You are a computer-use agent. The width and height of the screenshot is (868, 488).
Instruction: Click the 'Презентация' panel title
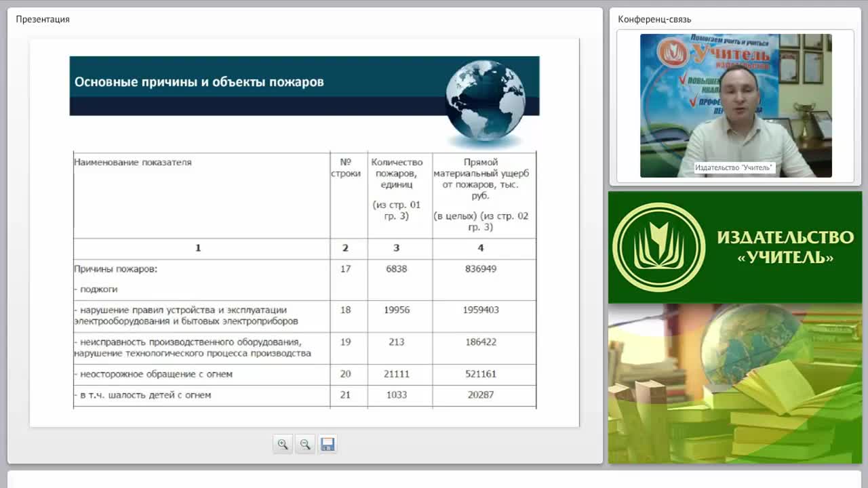[43, 19]
